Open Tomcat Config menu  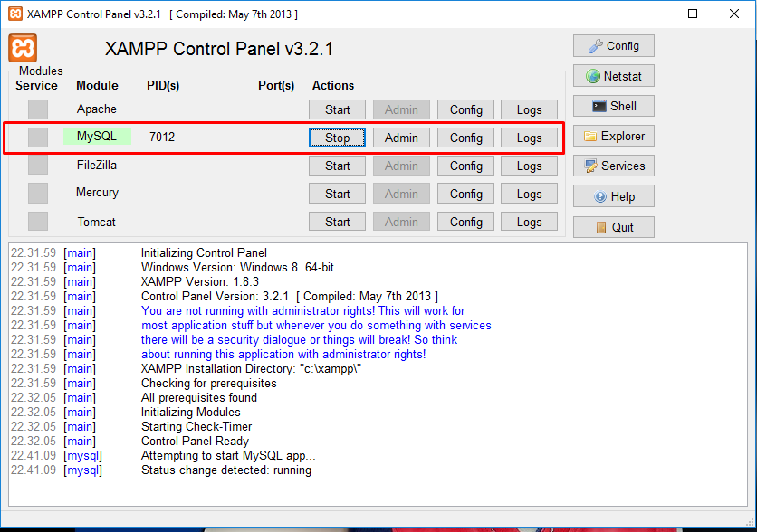pyautogui.click(x=466, y=222)
